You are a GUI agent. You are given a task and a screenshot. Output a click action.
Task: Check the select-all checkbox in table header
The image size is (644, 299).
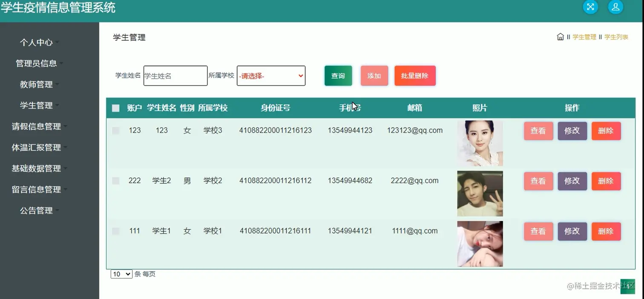[x=115, y=108]
